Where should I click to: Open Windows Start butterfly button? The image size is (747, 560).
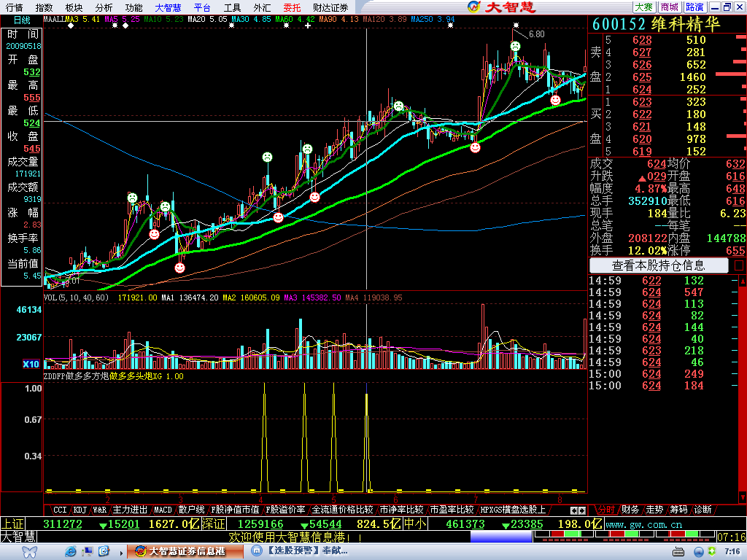pyautogui.click(x=29, y=552)
